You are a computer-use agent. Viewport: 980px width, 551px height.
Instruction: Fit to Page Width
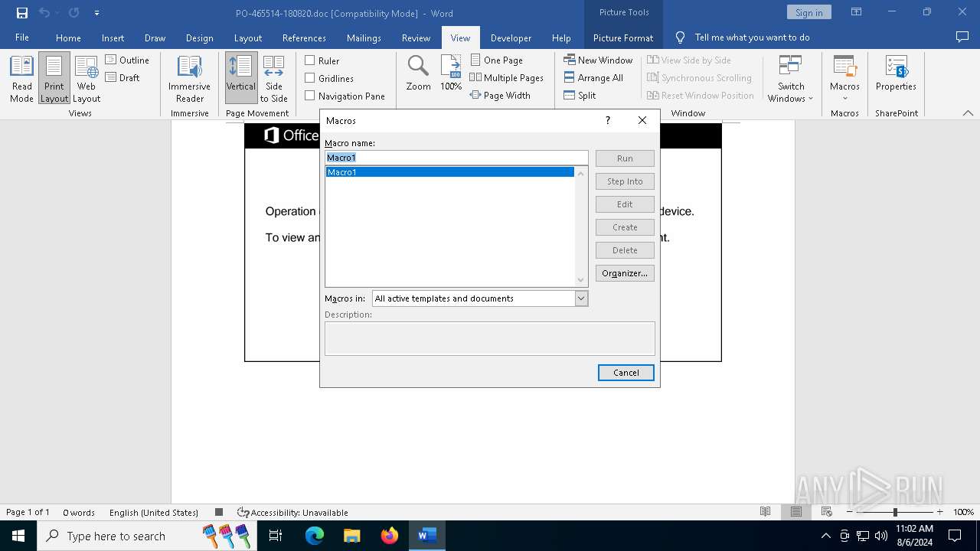(x=500, y=95)
